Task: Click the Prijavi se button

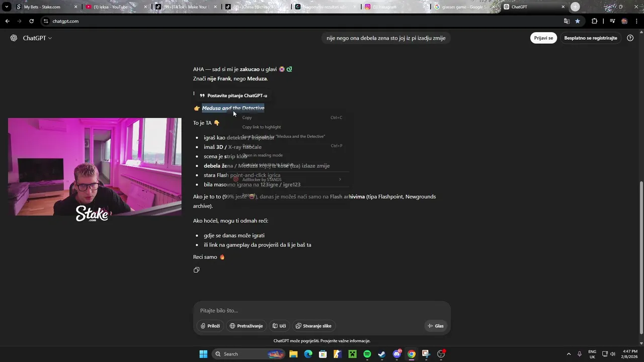Action: tap(543, 38)
